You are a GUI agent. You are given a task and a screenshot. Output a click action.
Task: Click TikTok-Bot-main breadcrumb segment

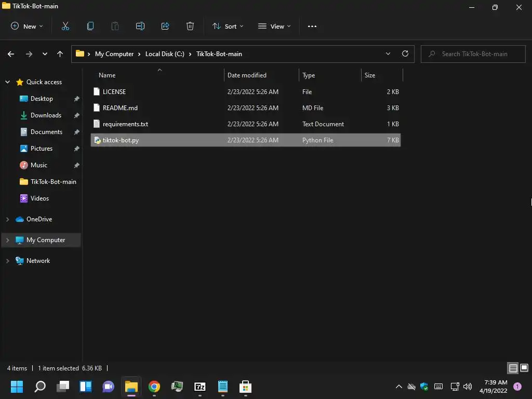coord(219,54)
